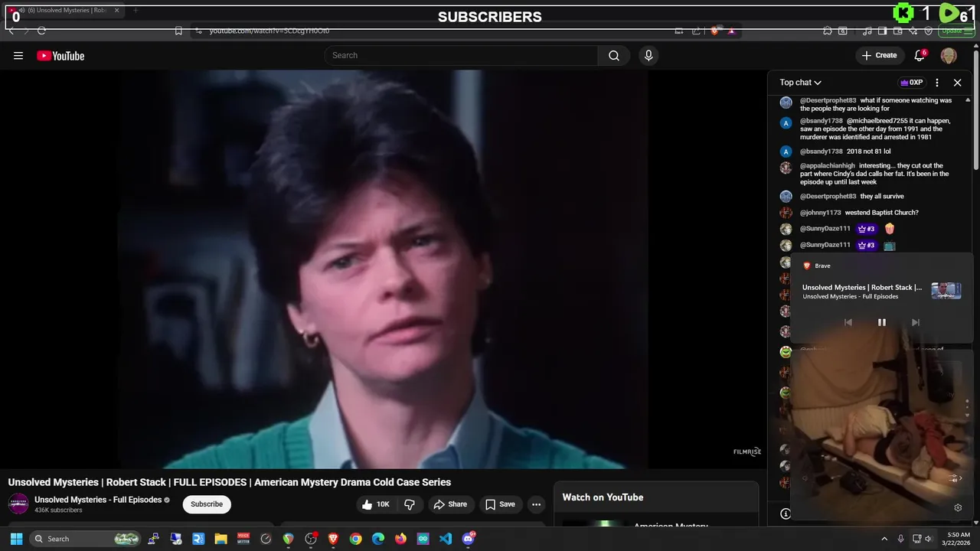The height and width of the screenshot is (551, 980).
Task: Toggle the Brave sidebar panel icon
Action: (x=883, y=31)
